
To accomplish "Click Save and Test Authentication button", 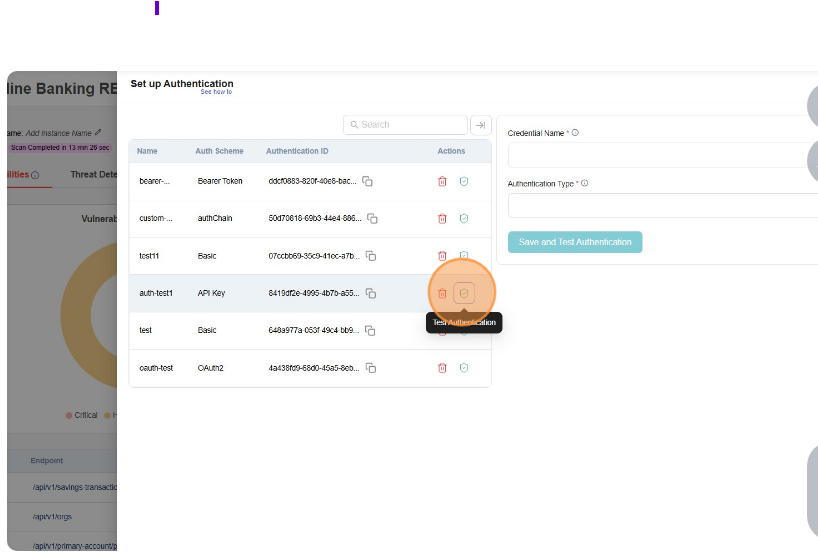I will [x=575, y=242].
